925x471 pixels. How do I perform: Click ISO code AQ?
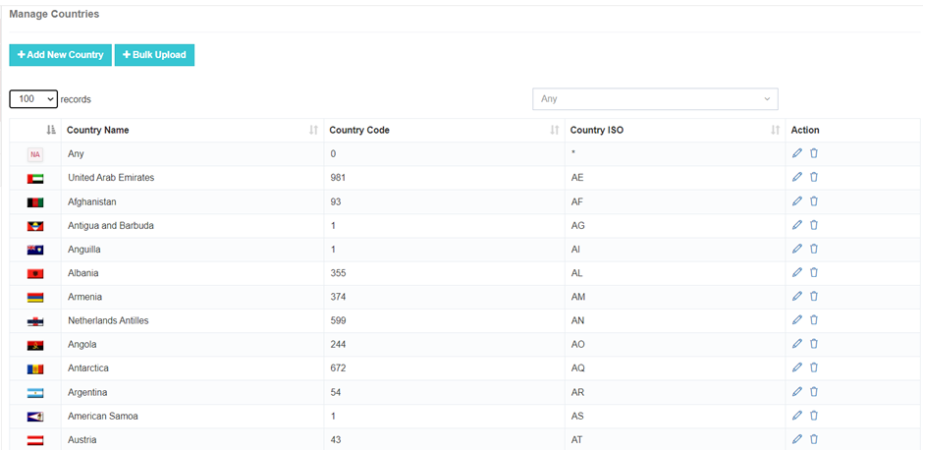[x=578, y=368]
